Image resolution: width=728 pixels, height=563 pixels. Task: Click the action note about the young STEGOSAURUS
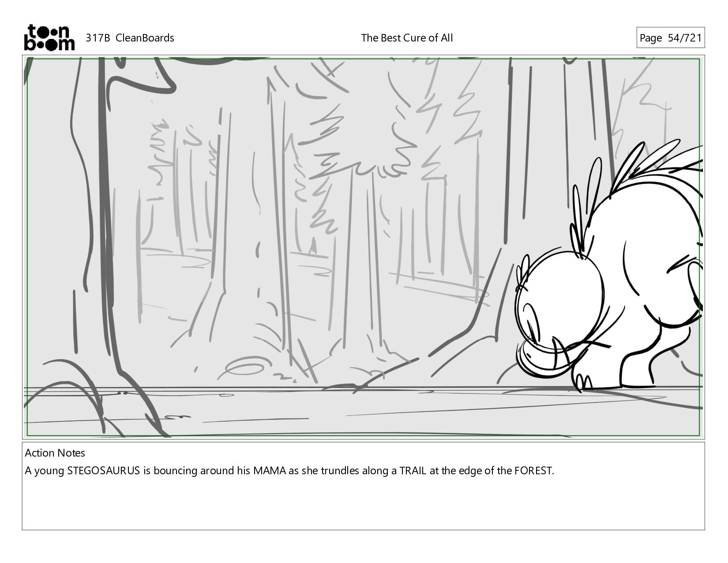pyautogui.click(x=289, y=471)
